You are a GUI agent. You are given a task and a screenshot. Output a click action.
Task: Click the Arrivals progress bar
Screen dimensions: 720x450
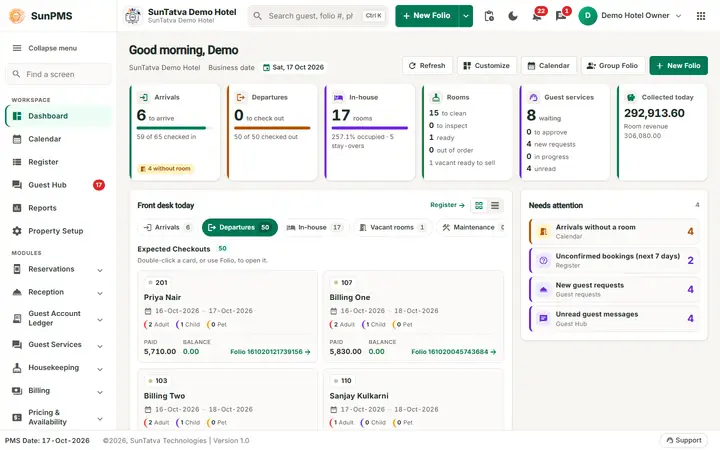pyautogui.click(x=172, y=128)
